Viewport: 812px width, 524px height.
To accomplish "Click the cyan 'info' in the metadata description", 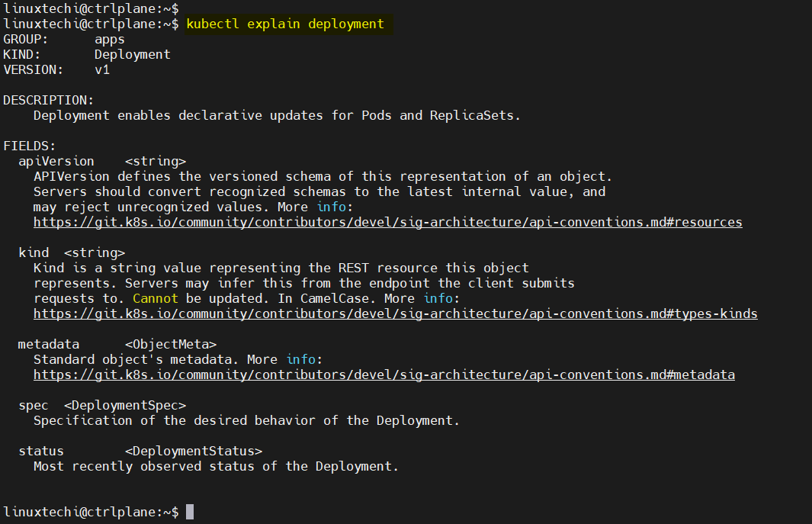I will 301,360.
